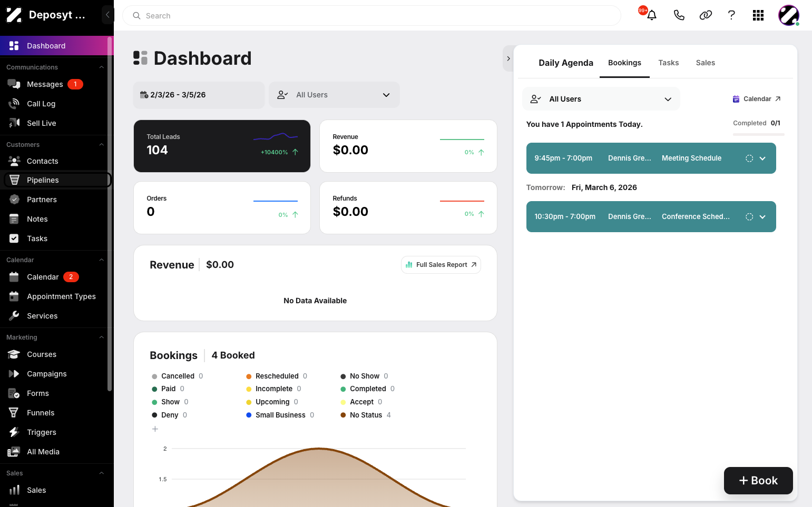Toggle status circle on Conference Schedule appointment

[749, 217]
